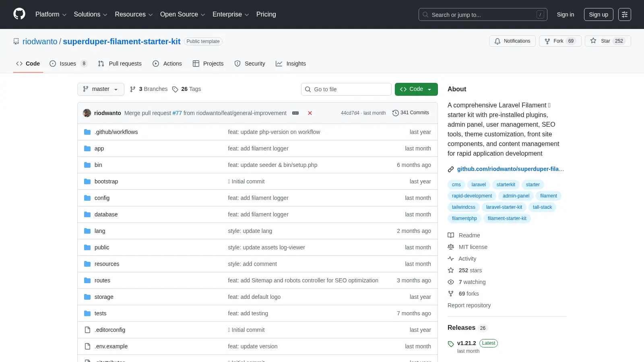Click the .editorconfig file icon
Image resolution: width=644 pixels, height=362 pixels.
(87, 330)
